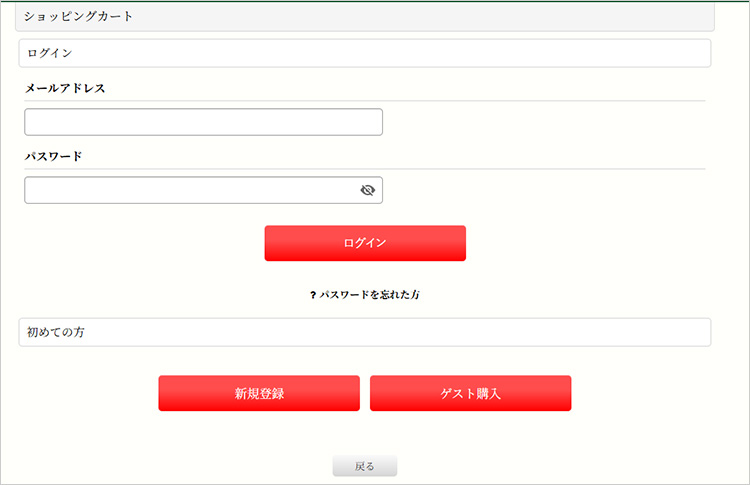Select the ショッピングカート header bar
The height and width of the screenshot is (485, 750).
[365, 16]
